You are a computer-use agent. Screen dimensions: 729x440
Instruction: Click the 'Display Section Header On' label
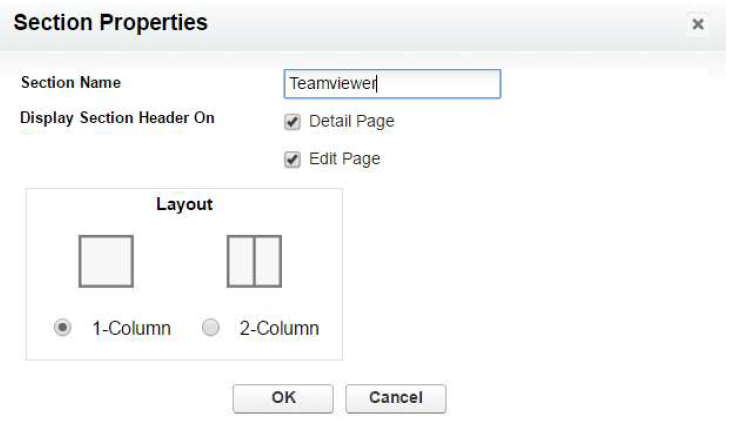(x=117, y=119)
